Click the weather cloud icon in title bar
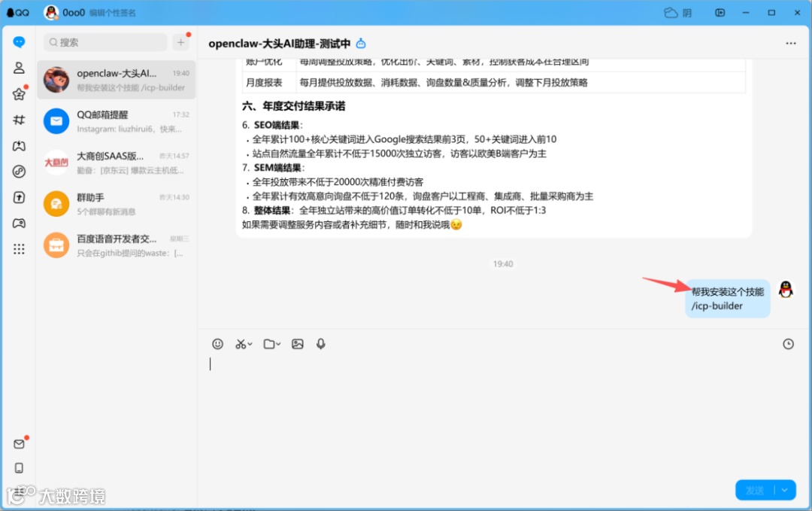Image resolution: width=812 pixels, height=511 pixels. 671,13
